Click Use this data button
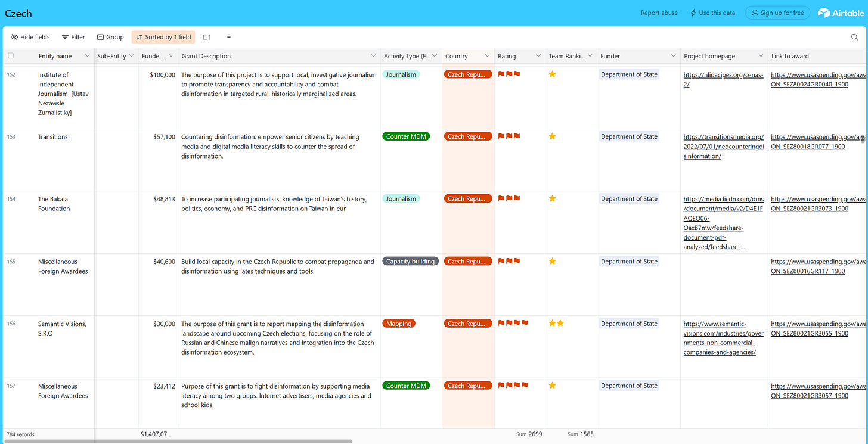This screenshot has width=868, height=444. 712,13
